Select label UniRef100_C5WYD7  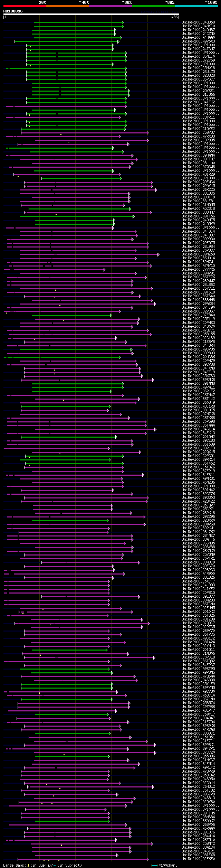click(x=198, y=133)
